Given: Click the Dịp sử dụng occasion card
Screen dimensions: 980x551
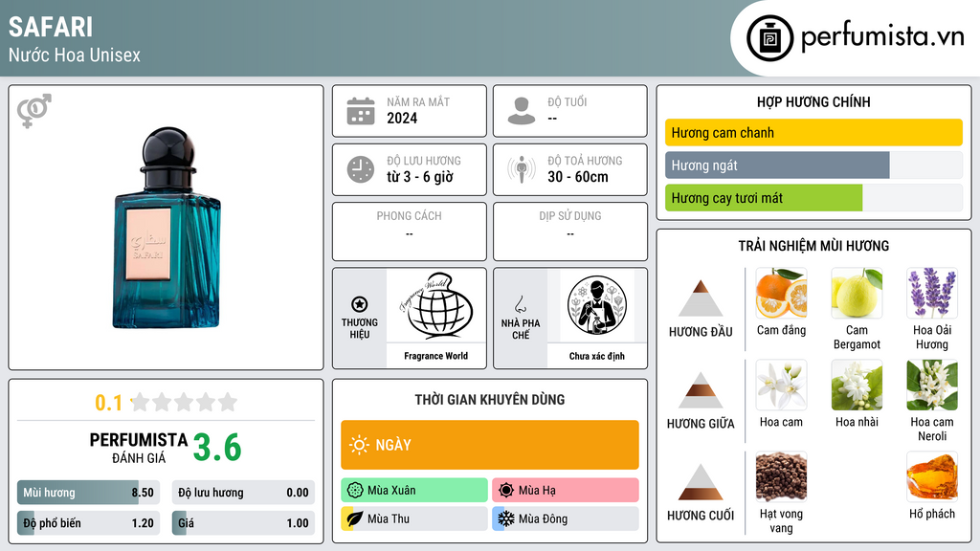Looking at the screenshot, I should (570, 231).
